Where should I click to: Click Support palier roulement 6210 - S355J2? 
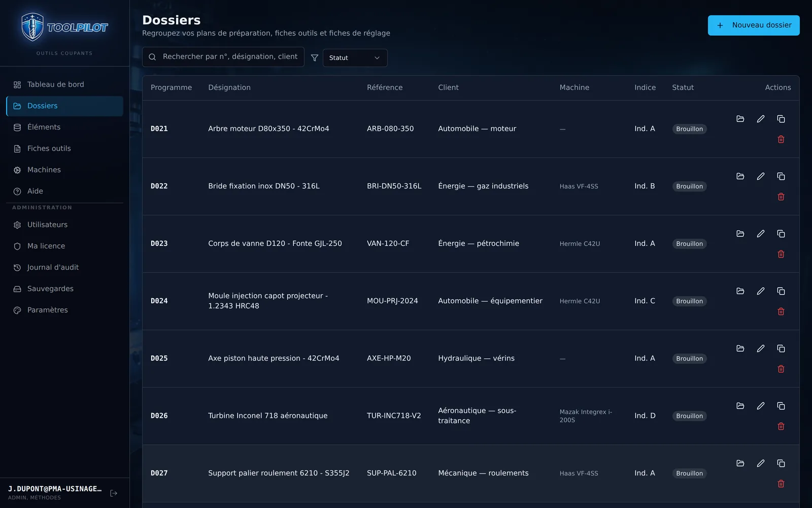tap(279, 473)
